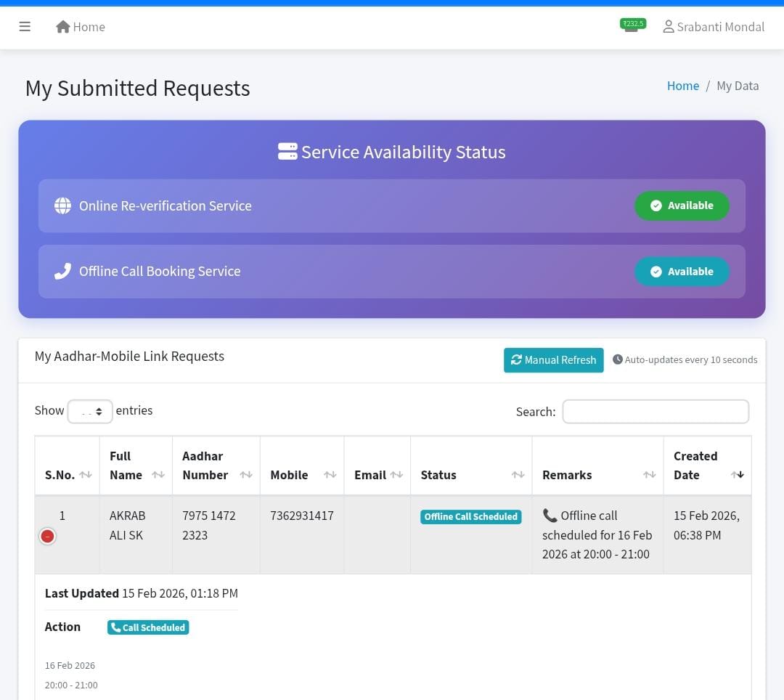Click the clock icon beside Auto-updates text
The height and width of the screenshot is (700, 784).
click(618, 359)
